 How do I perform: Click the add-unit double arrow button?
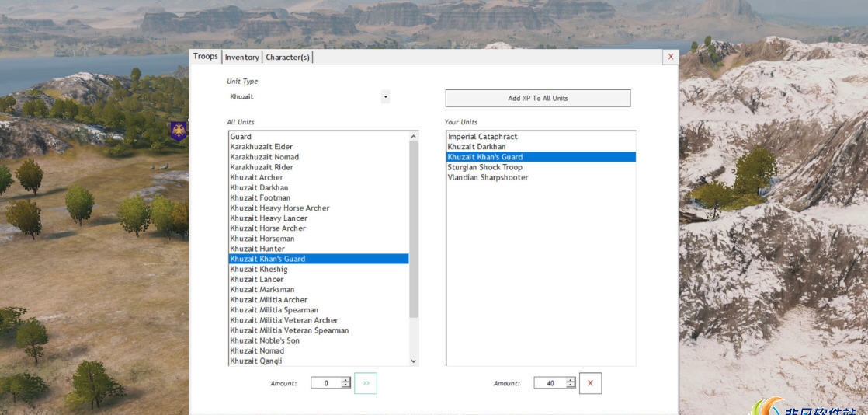[366, 383]
